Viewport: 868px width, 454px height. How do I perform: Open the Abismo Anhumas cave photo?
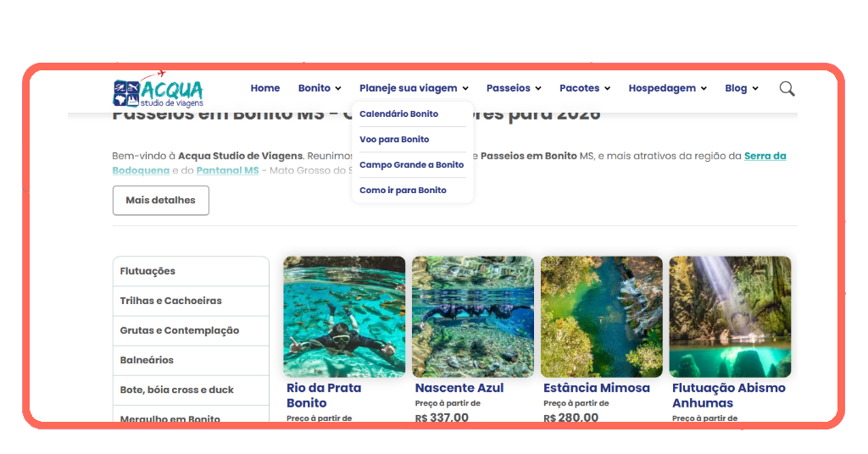click(730, 317)
